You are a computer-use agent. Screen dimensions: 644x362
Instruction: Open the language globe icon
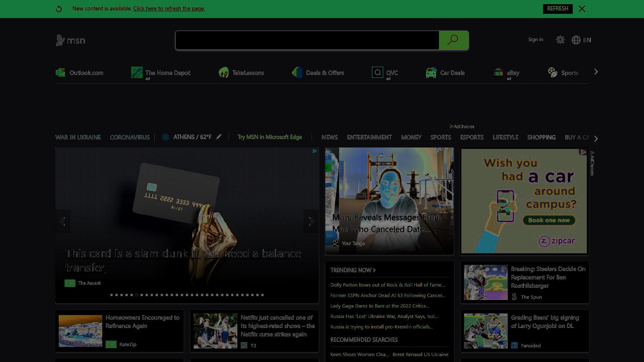point(576,40)
